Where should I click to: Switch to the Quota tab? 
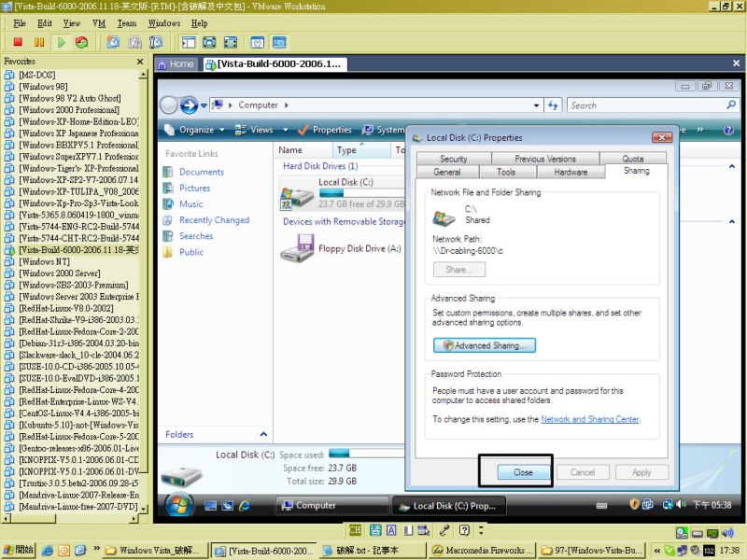click(x=633, y=159)
